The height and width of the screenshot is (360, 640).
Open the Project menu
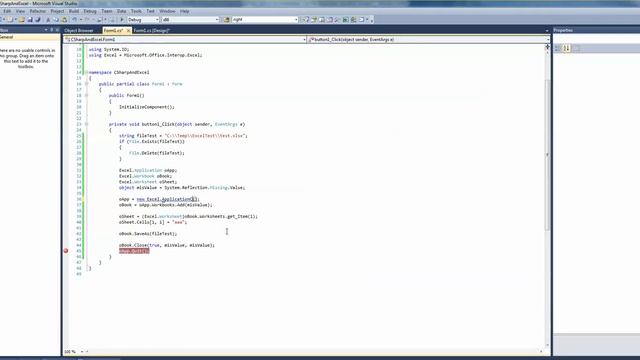click(x=57, y=11)
